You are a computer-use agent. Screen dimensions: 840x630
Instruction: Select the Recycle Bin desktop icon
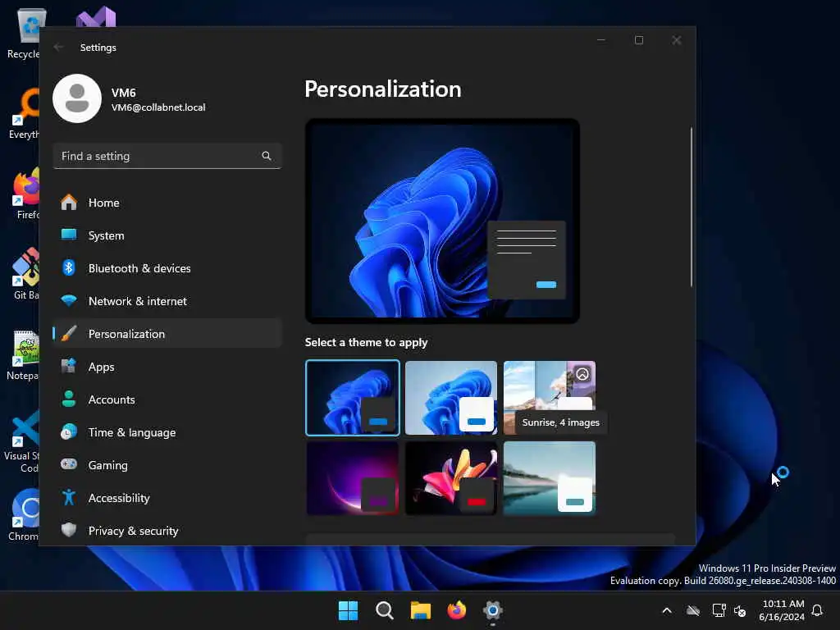pos(23,33)
